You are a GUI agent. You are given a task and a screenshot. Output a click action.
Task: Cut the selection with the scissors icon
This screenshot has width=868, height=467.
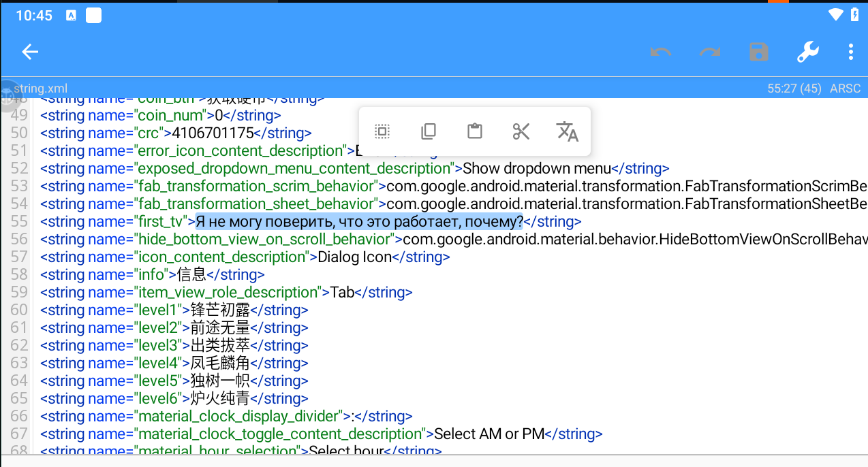[x=521, y=131]
